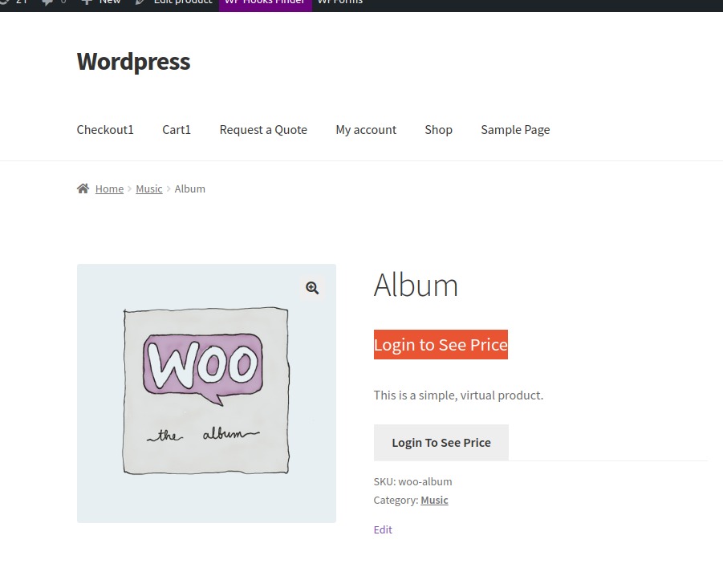Open WPForms in the admin bar
The width and height of the screenshot is (723, 588).
click(340, 2)
